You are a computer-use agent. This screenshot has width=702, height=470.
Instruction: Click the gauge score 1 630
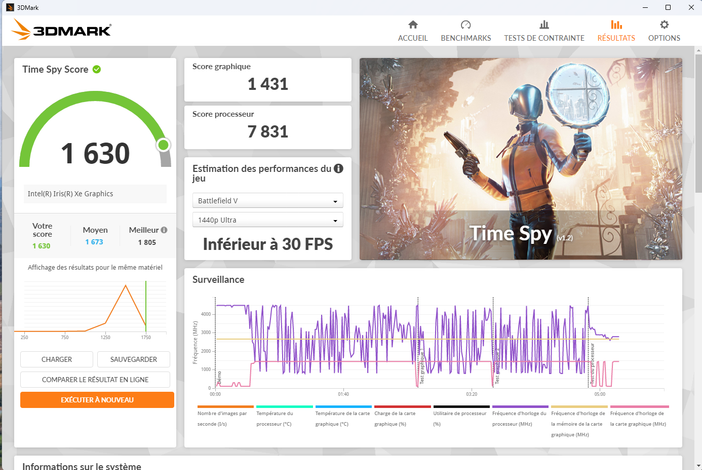(x=95, y=154)
